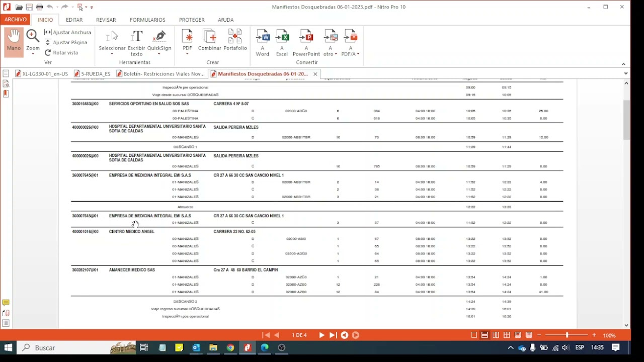Click the Open file folder icon
This screenshot has width=644, height=362.
[19, 7]
